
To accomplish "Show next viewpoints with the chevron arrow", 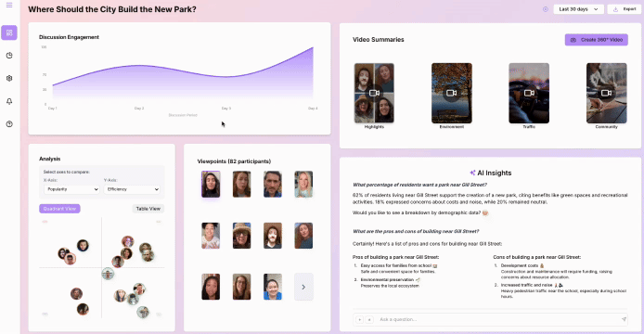I will click(303, 287).
